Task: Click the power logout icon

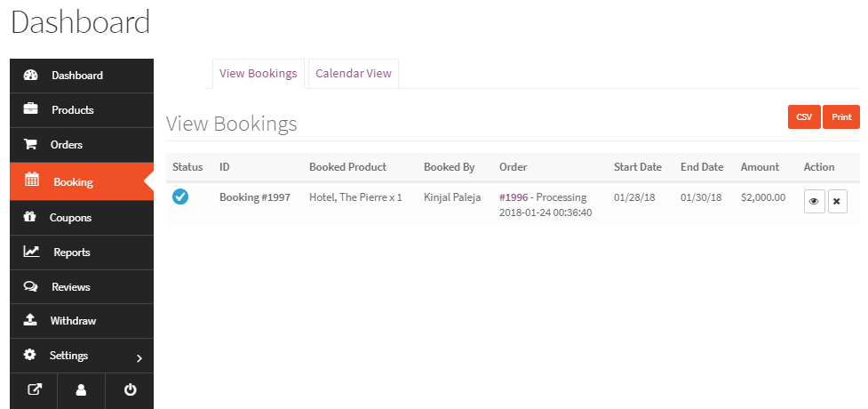Action: tap(130, 389)
